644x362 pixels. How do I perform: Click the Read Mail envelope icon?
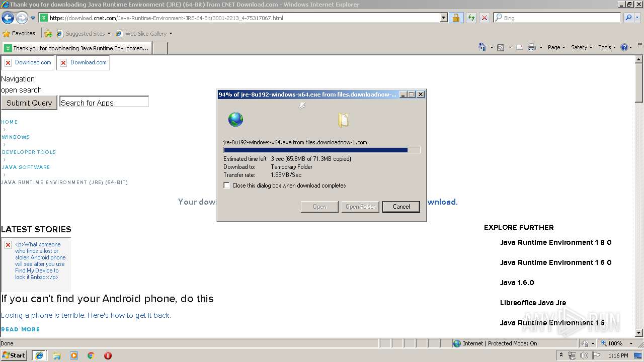click(x=519, y=47)
